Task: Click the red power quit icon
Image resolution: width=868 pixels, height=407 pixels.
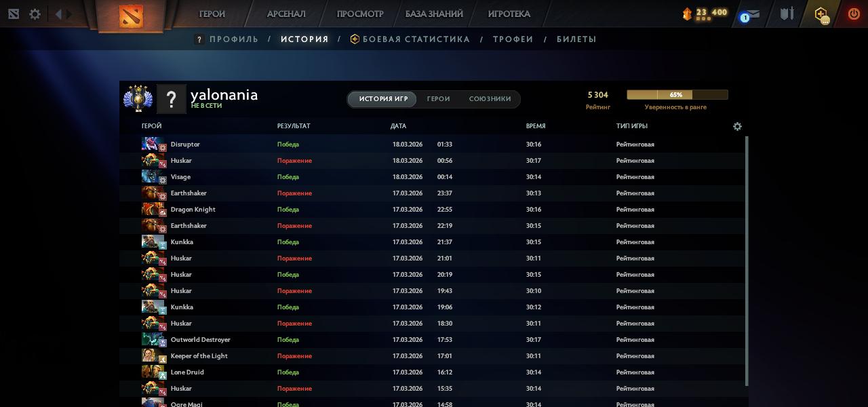Action: 854,14
